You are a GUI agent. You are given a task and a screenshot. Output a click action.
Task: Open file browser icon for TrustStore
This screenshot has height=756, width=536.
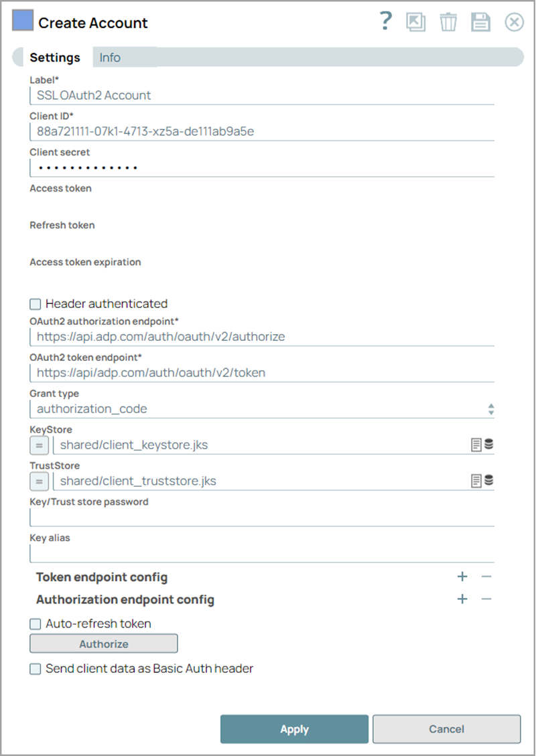476,480
